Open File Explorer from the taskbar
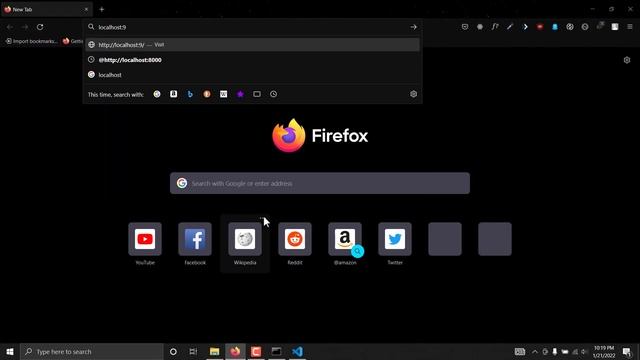The height and width of the screenshot is (360, 640). point(214,351)
